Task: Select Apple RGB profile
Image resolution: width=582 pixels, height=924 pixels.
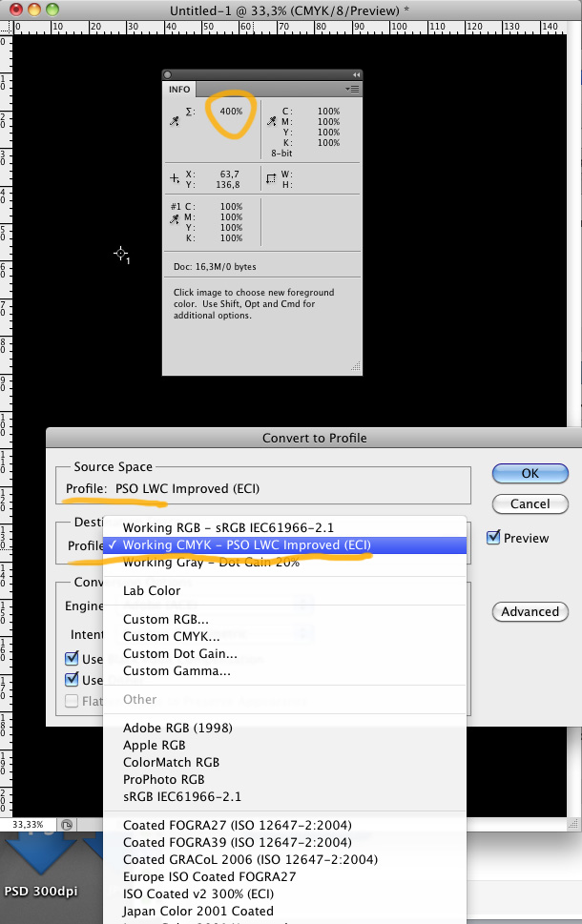Action: click(x=285, y=745)
